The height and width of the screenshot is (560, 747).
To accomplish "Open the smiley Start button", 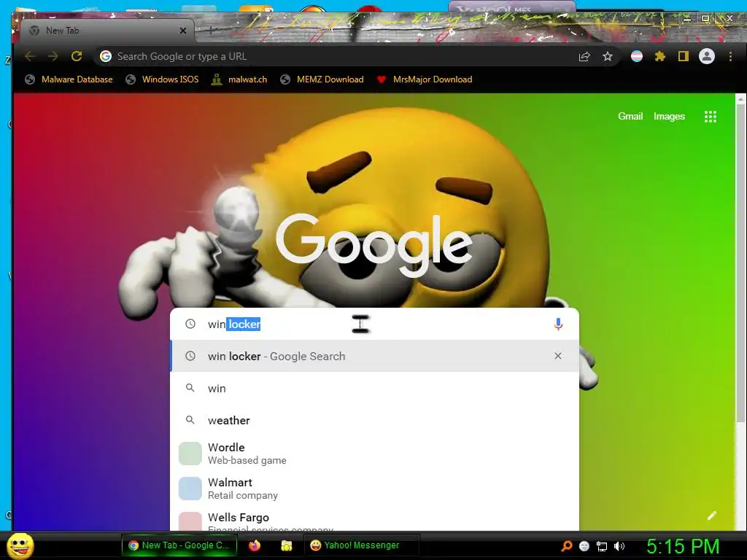I will (x=20, y=545).
